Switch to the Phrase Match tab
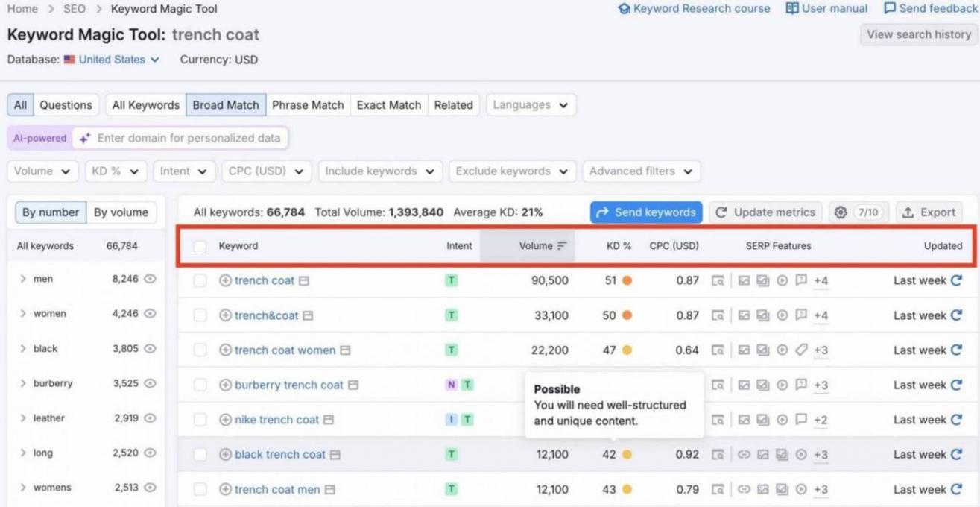The image size is (980, 507). 308,105
